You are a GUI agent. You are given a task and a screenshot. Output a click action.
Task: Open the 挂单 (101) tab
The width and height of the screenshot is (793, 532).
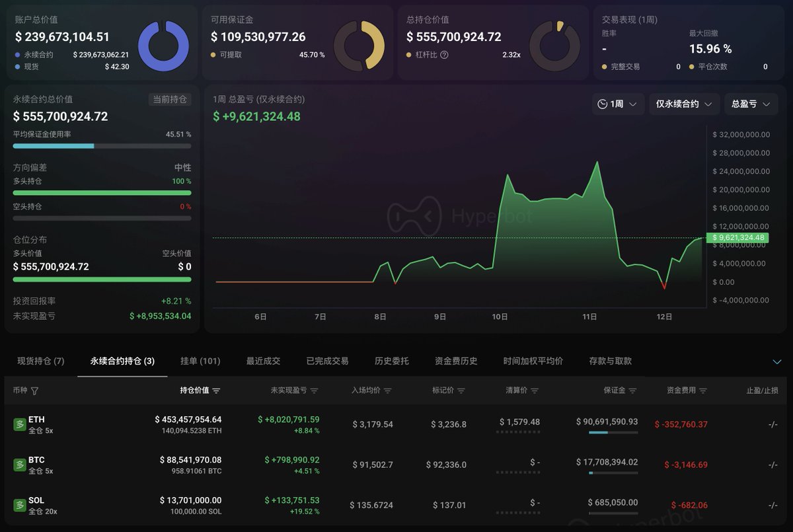[x=200, y=361]
